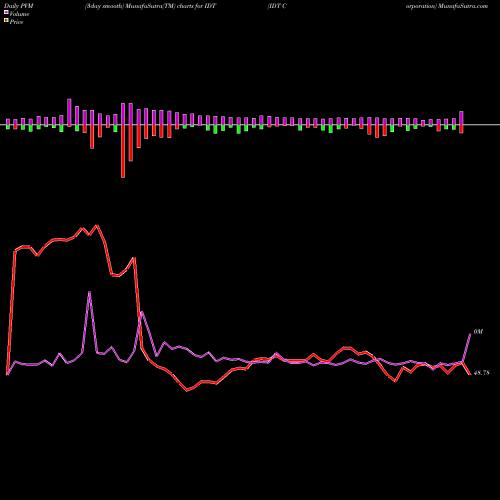
Task: Click the red-green Price legend swatch
Action: pos(6,21)
